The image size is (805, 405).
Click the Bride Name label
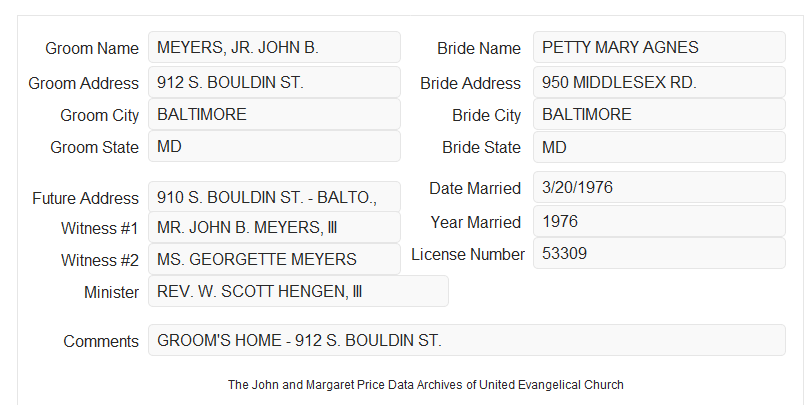pos(479,48)
